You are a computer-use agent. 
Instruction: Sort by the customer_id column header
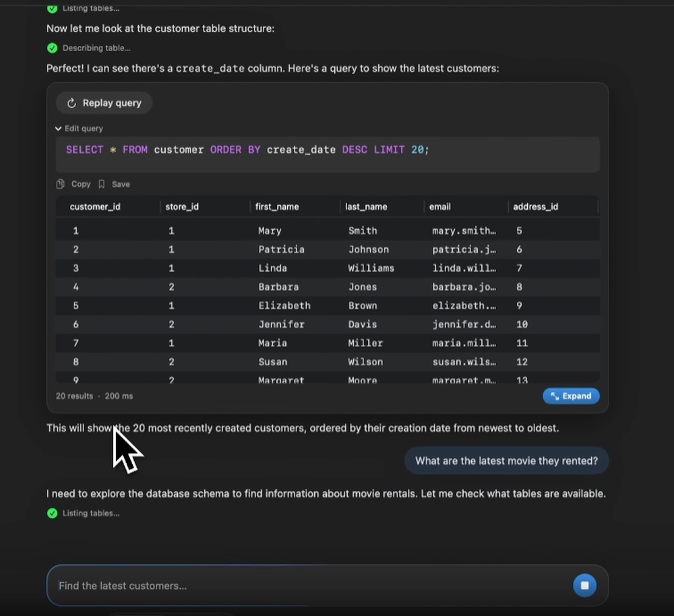coord(95,207)
